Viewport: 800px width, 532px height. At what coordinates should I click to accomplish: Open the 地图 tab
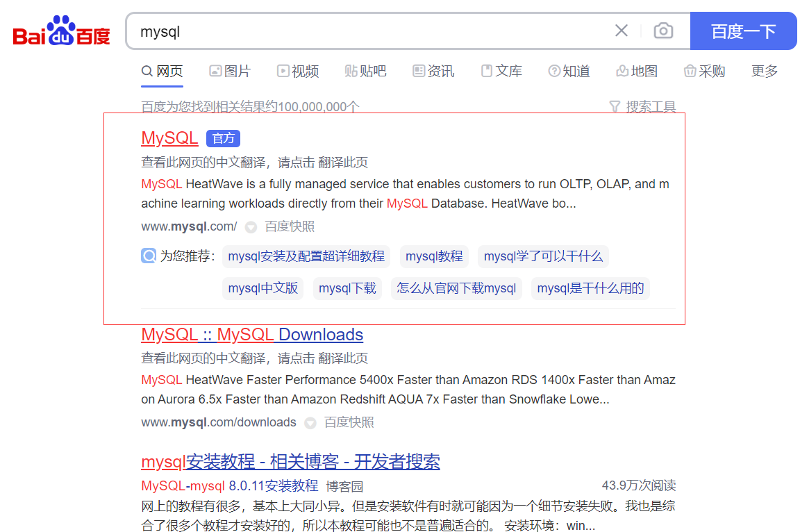coord(637,71)
